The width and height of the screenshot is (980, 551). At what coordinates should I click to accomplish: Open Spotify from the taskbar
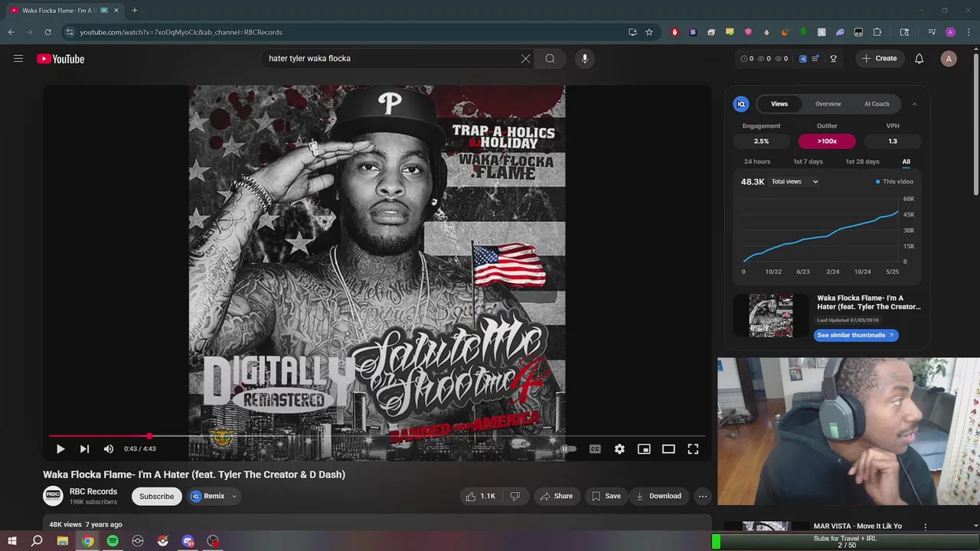pos(113,541)
